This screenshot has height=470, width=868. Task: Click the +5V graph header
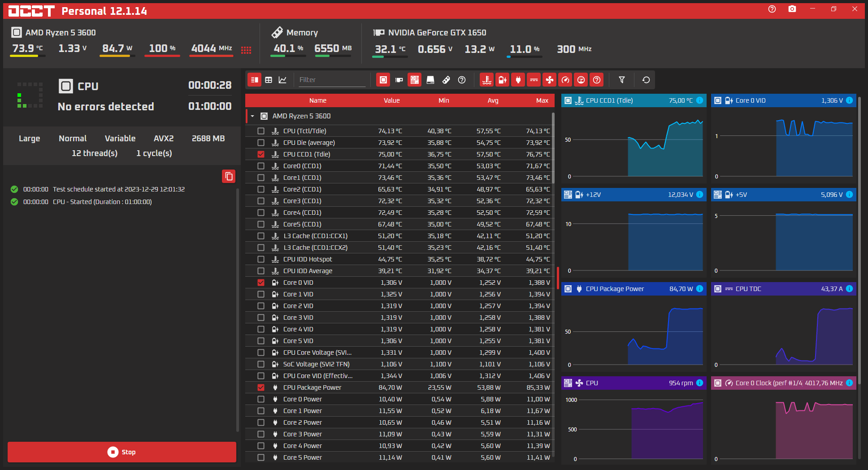(784, 195)
